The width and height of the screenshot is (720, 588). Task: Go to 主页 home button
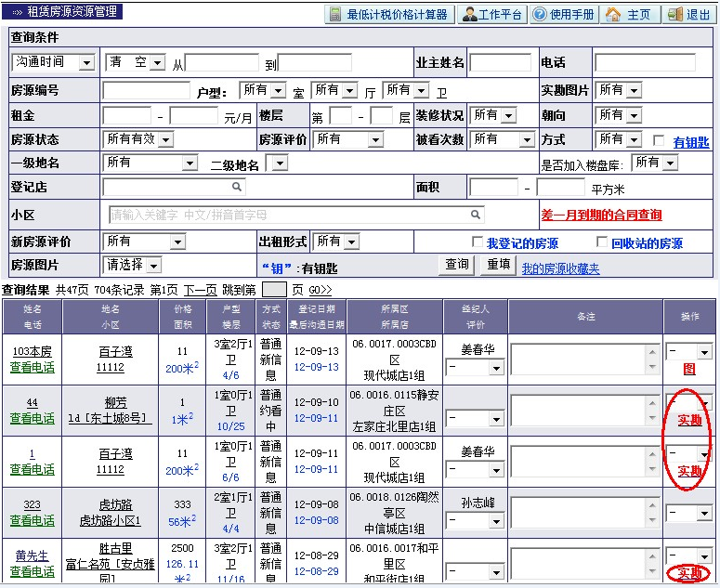pos(631,14)
